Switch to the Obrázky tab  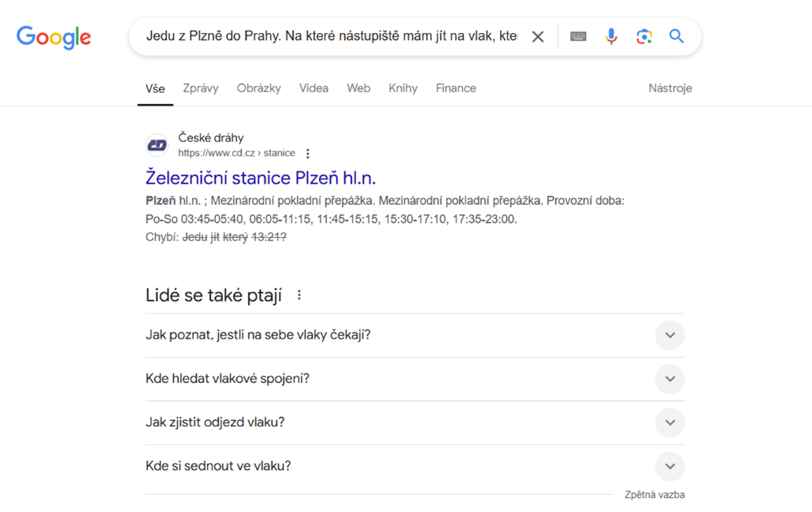pos(258,88)
